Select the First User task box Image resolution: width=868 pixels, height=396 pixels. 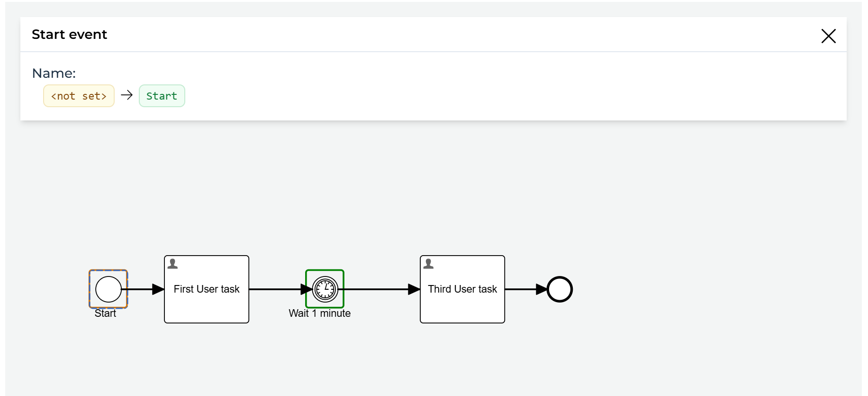pyautogui.click(x=207, y=289)
